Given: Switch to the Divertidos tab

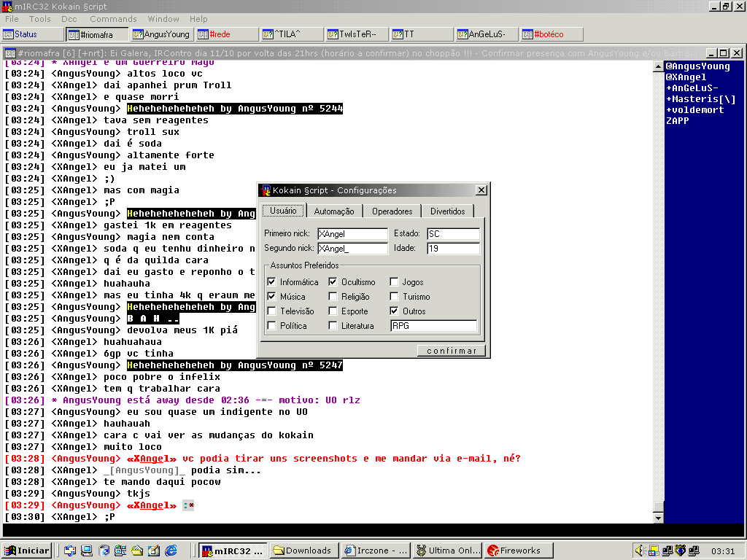Looking at the screenshot, I should 447,211.
